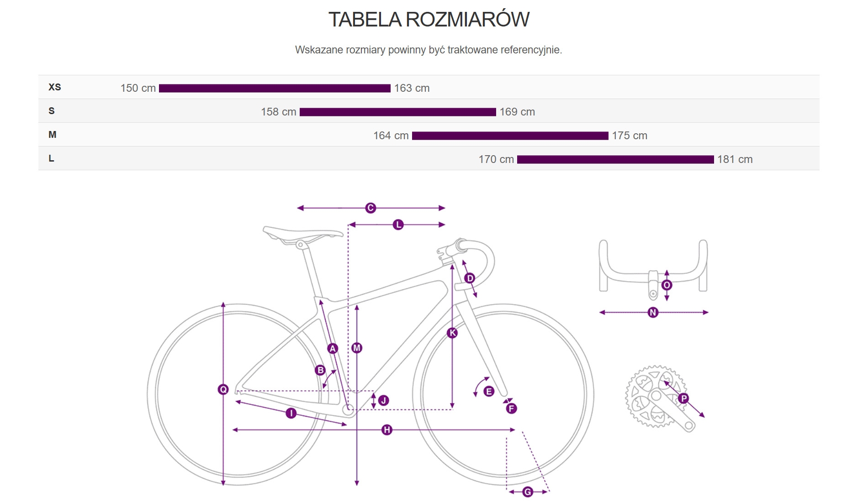Click the C marker above the bike
Image resolution: width=868 pixels, height=503 pixels.
370,208
